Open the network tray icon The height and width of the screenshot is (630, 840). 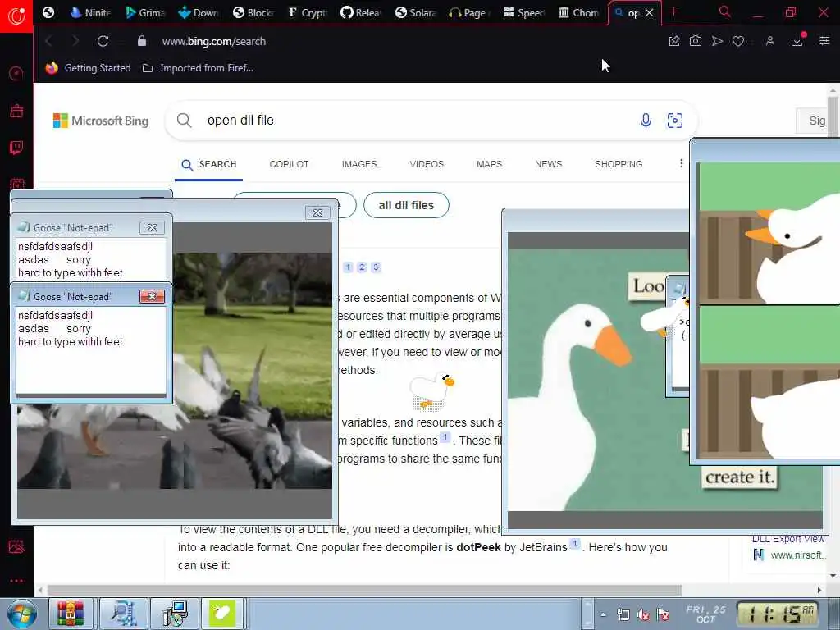pyautogui.click(x=623, y=614)
